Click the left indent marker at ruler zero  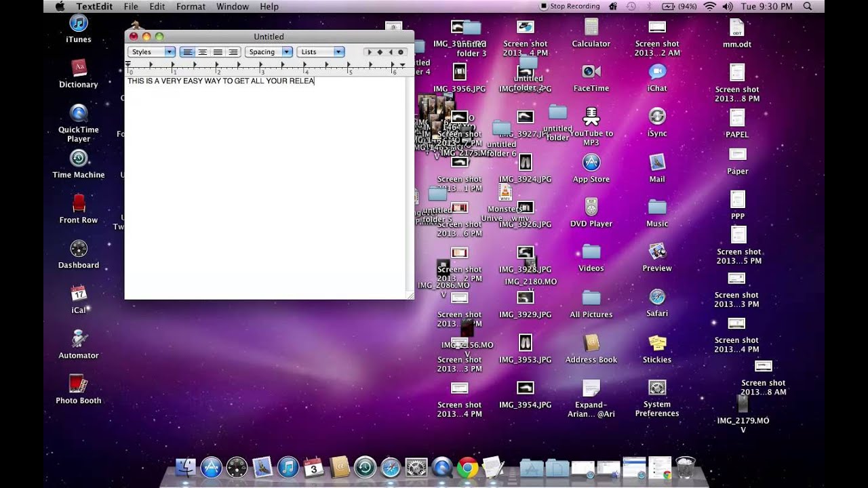tap(127, 64)
